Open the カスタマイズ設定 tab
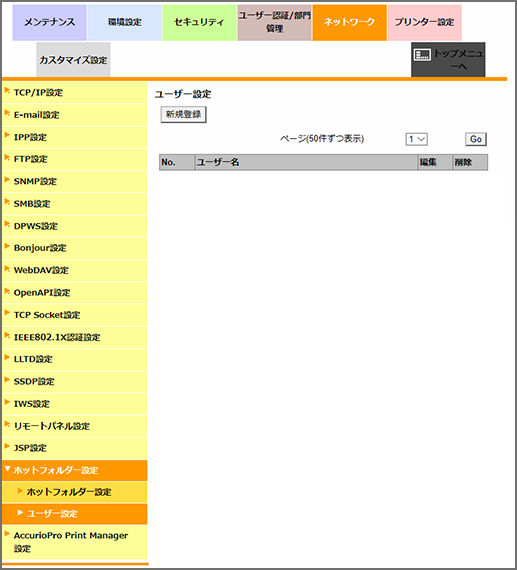The height and width of the screenshot is (570, 517). 73,60
